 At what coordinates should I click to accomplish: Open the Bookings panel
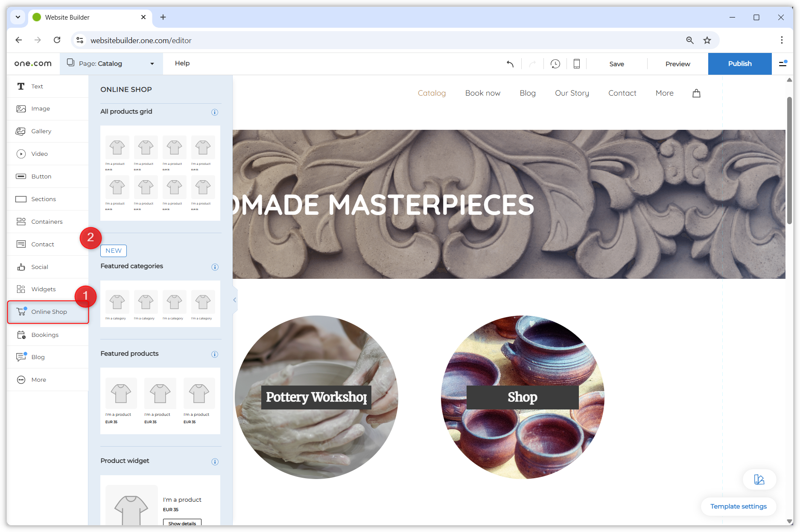[45, 335]
